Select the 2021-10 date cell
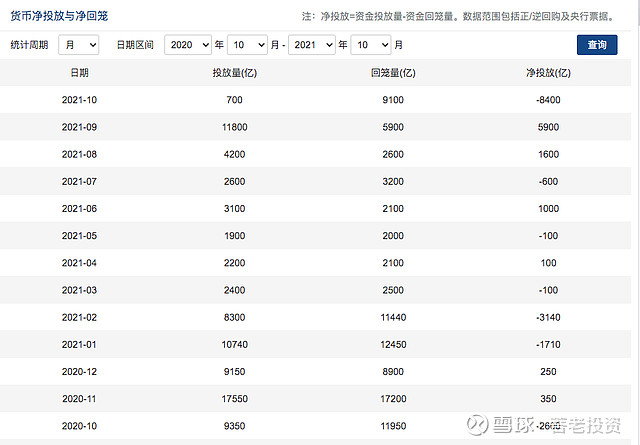The image size is (640, 445). 79,100
